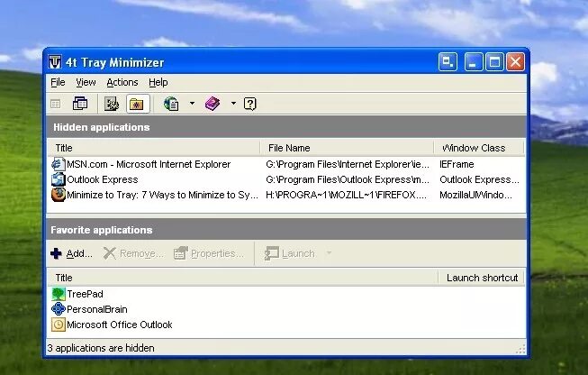Click the H:\PROGRA~1\MOZILL~1\FIREFOX path cell
This screenshot has width=588, height=375.
346,195
